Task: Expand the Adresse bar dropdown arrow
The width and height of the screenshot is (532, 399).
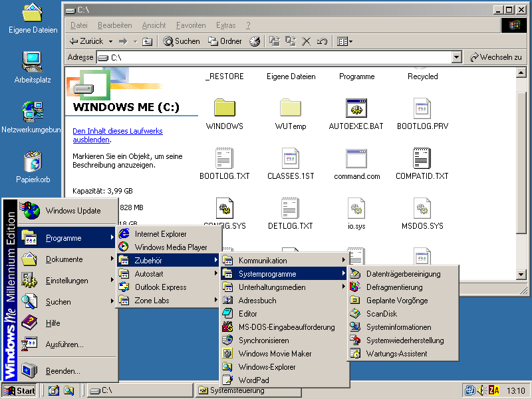Action: coord(456,58)
